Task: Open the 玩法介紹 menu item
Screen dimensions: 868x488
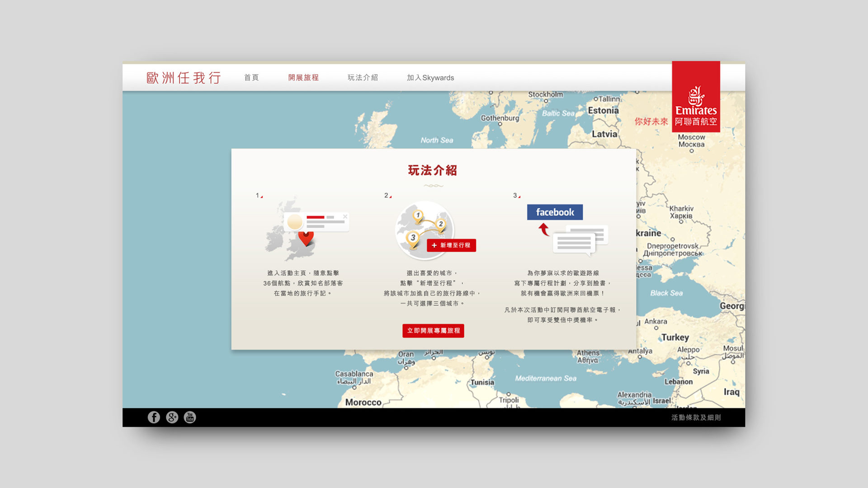Action: point(363,78)
